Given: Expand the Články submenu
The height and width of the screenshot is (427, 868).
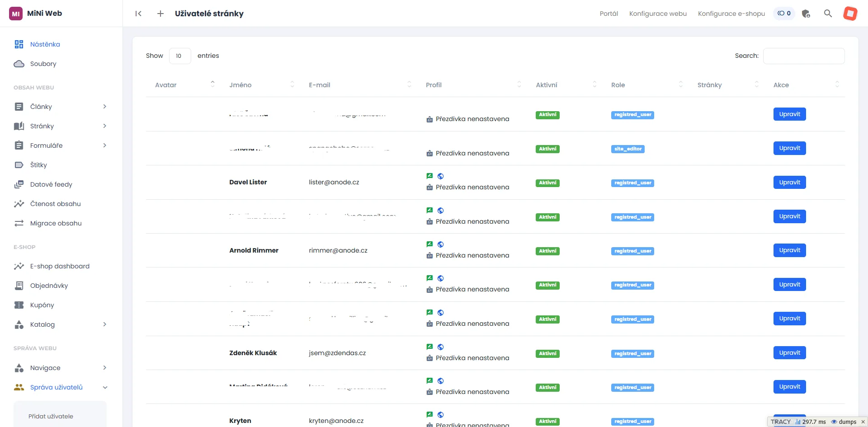Looking at the screenshot, I should point(105,107).
